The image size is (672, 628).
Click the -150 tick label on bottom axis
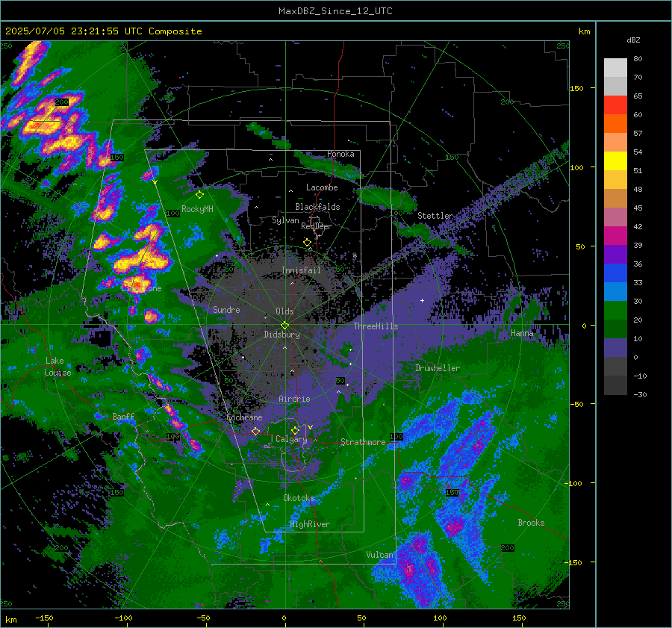tap(44, 618)
